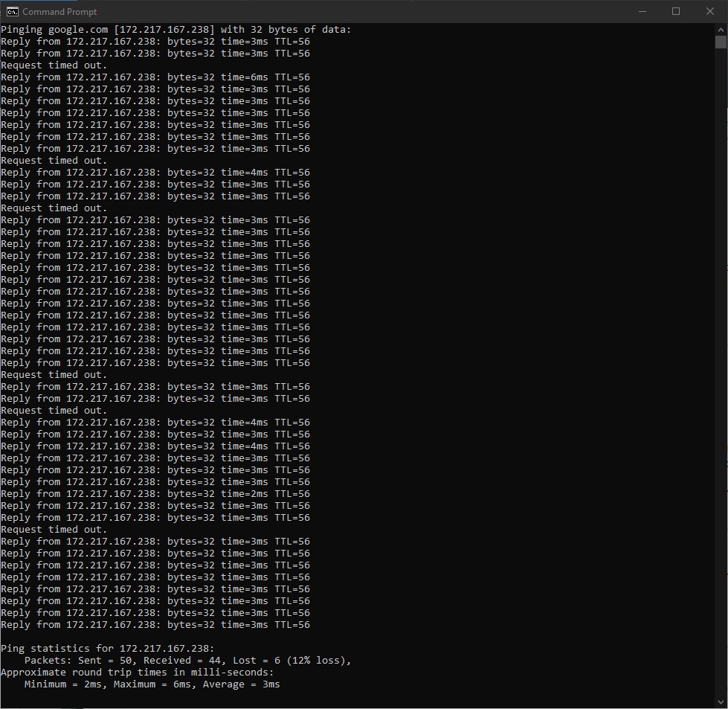This screenshot has height=709, width=728.
Task: Click the reply line showing time=2ms
Action: (x=155, y=494)
